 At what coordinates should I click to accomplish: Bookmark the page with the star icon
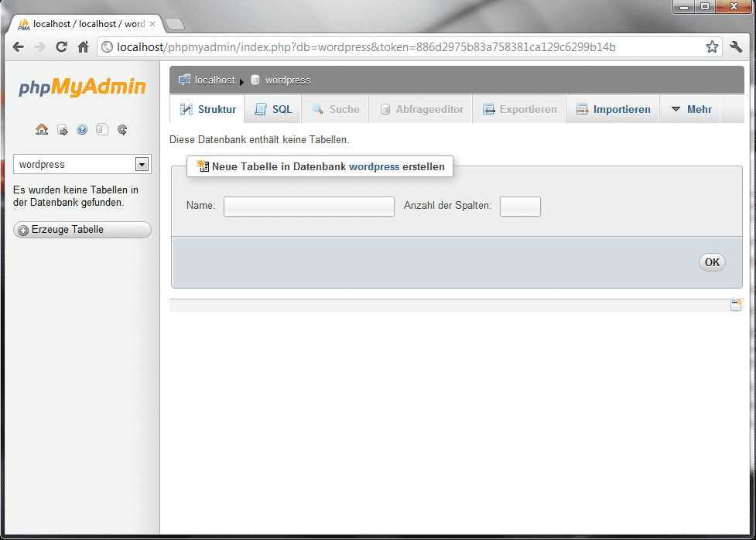point(712,46)
